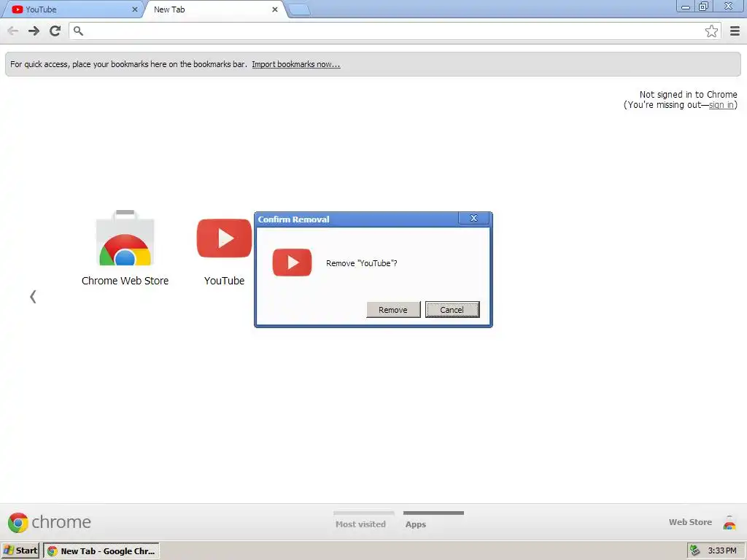This screenshot has height=560, width=747.
Task: Open a new tab with the new tab button
Action: (x=300, y=10)
